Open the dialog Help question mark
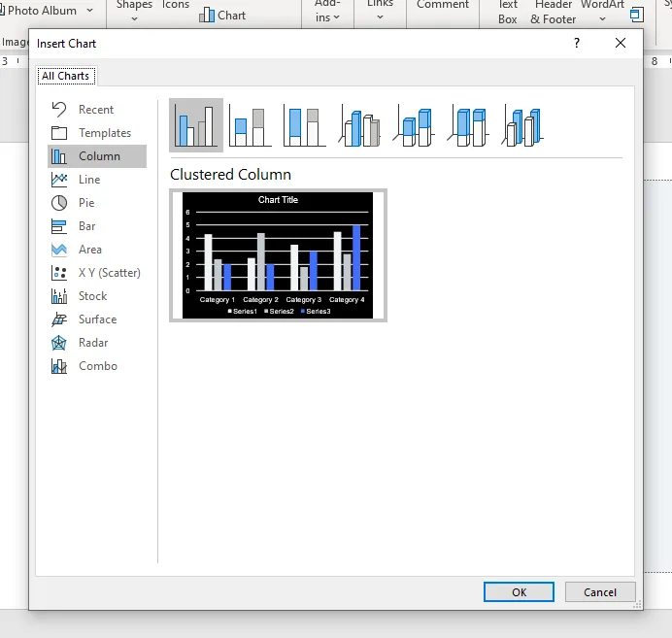The height and width of the screenshot is (638, 672). pyautogui.click(x=577, y=43)
